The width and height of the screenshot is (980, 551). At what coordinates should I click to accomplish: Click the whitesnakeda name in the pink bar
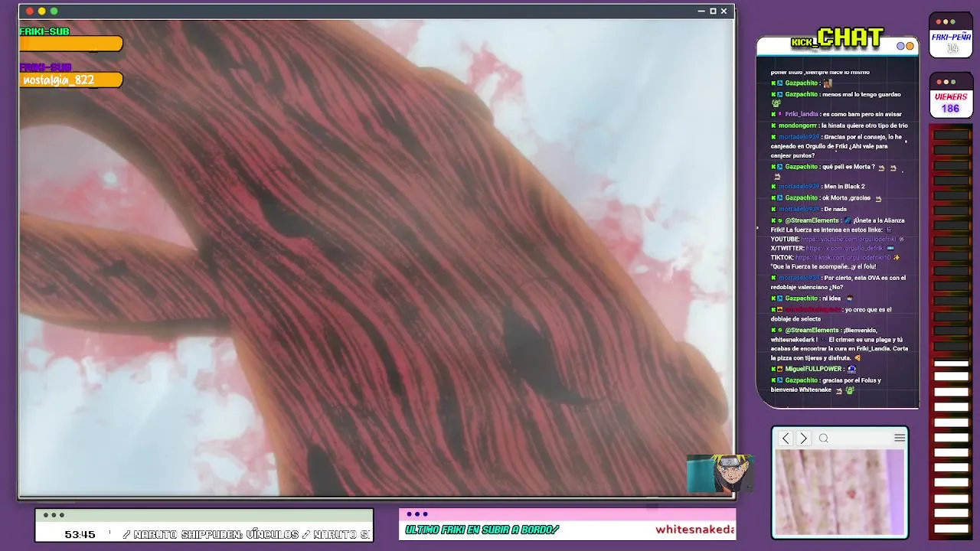(695, 530)
